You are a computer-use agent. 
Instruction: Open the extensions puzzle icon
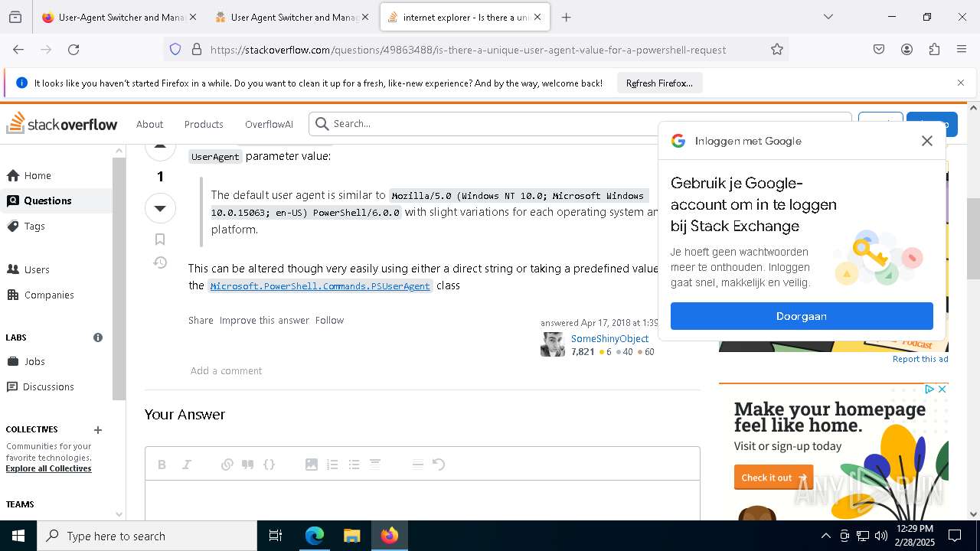click(934, 49)
